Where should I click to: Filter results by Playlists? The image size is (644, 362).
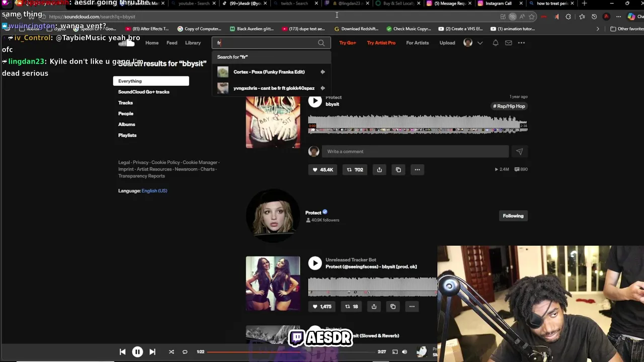127,135
